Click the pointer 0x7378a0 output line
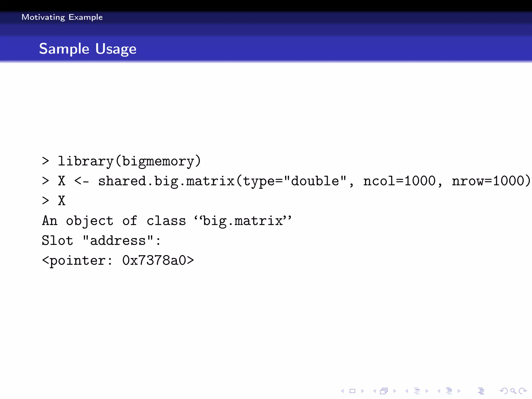Viewport: 532px width, 399px height. pyautogui.click(x=118, y=261)
